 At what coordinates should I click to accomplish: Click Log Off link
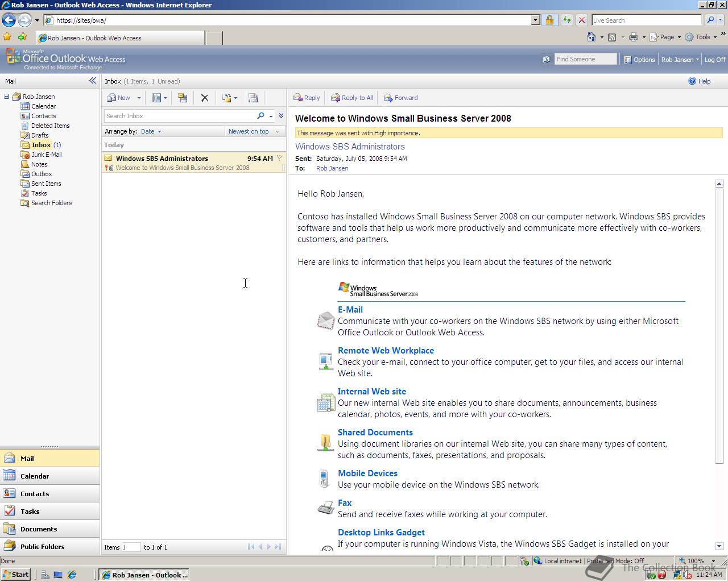tap(715, 59)
